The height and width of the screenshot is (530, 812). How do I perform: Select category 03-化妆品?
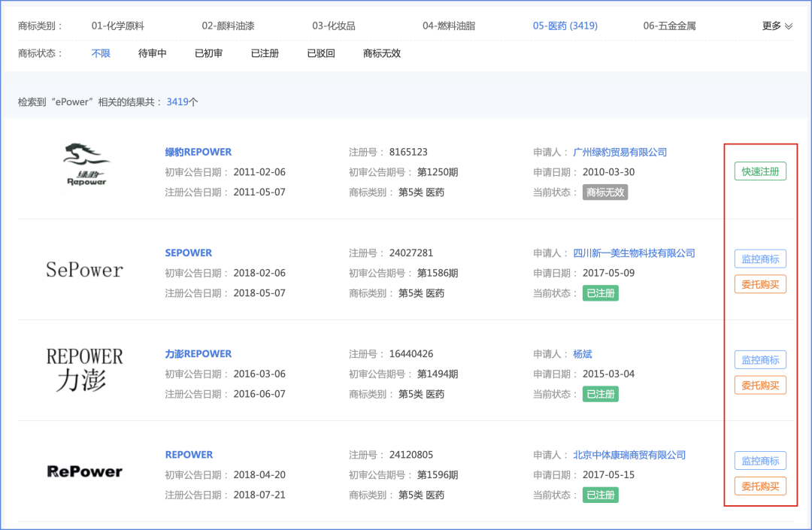pos(334,26)
